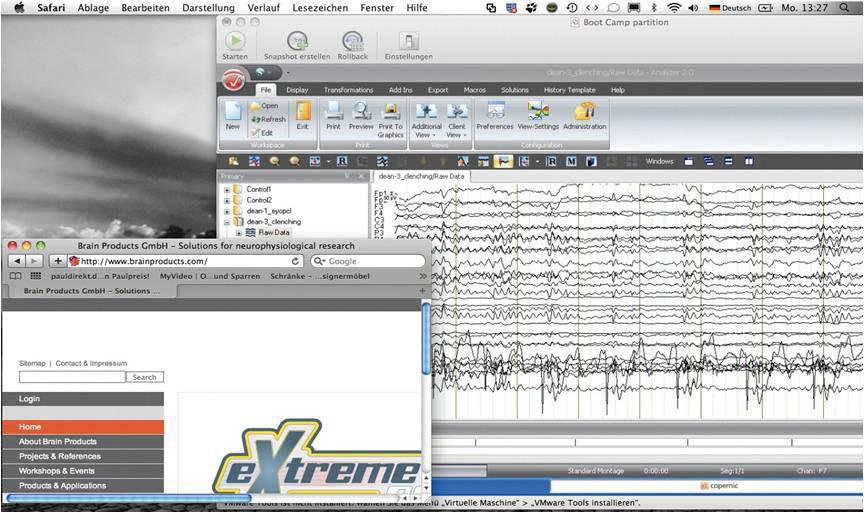Click Workshops & Events in sidebar
The image size is (864, 513).
(83, 471)
